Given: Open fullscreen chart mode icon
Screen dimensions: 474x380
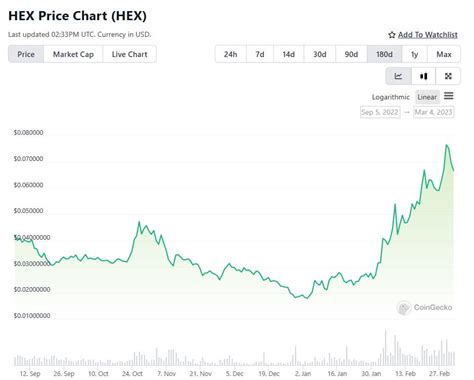Looking at the screenshot, I should pyautogui.click(x=448, y=76).
